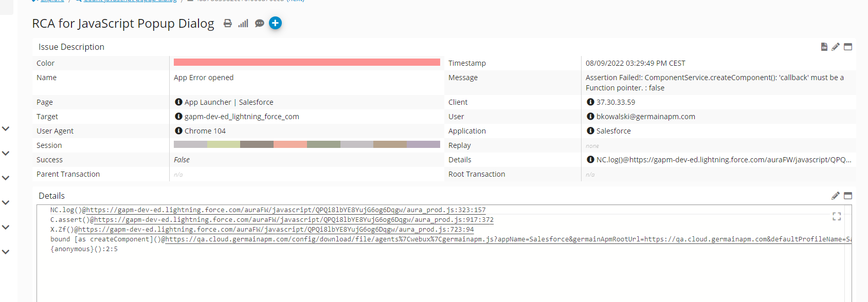868x302 pixels.
Task: Toggle fullscreen for the stack trace box
Action: (837, 217)
